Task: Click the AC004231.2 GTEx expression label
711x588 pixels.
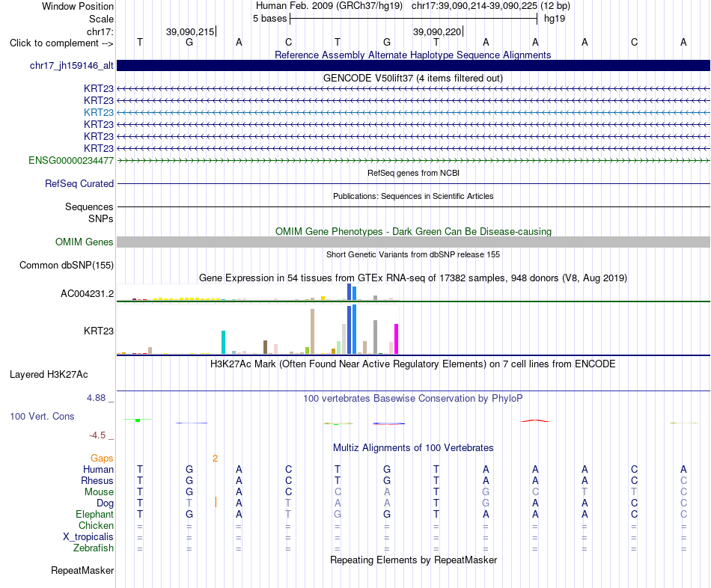Action: tap(87, 294)
